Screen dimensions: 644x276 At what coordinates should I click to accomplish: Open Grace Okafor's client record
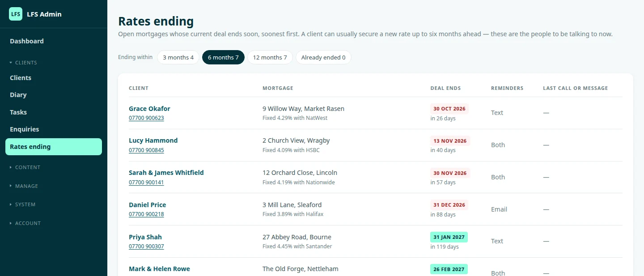pyautogui.click(x=149, y=109)
